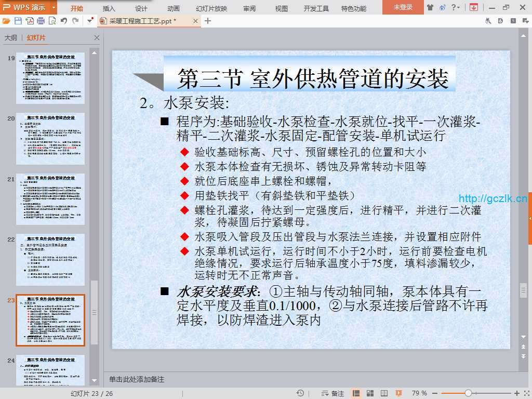Open the 插入 ribbon tab
The height and width of the screenshot is (399, 532).
click(x=109, y=8)
